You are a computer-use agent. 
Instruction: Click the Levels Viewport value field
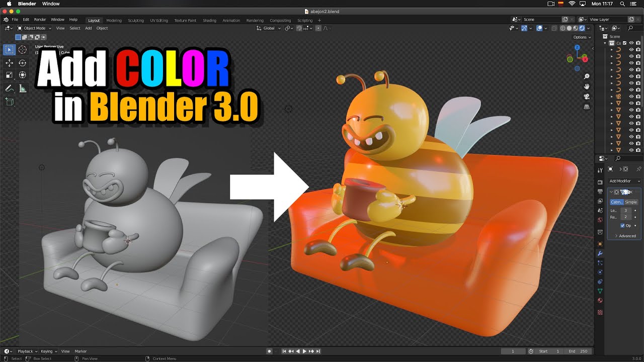pos(625,211)
